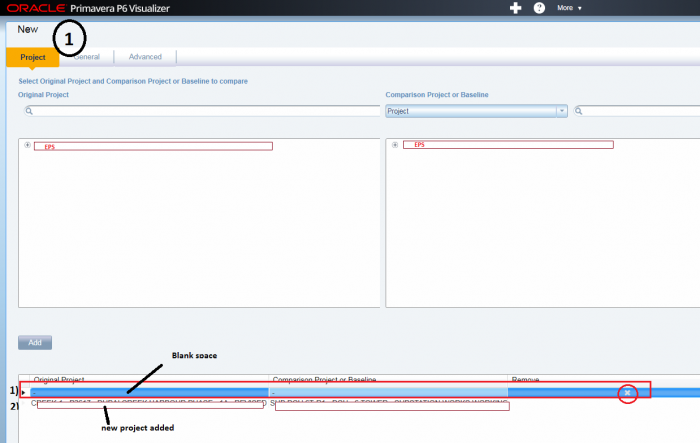Click the plus add icon in header
Viewport: 700px width, 443px height.
pyautogui.click(x=516, y=8)
